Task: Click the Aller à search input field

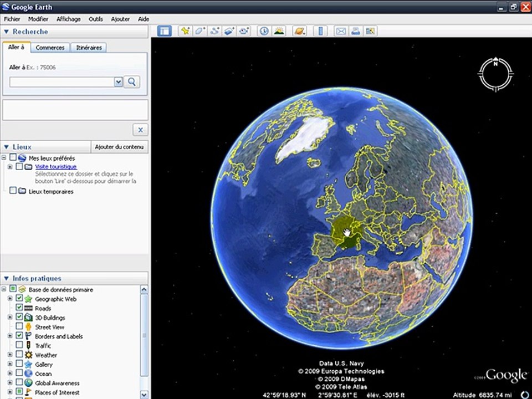Action: [62, 82]
